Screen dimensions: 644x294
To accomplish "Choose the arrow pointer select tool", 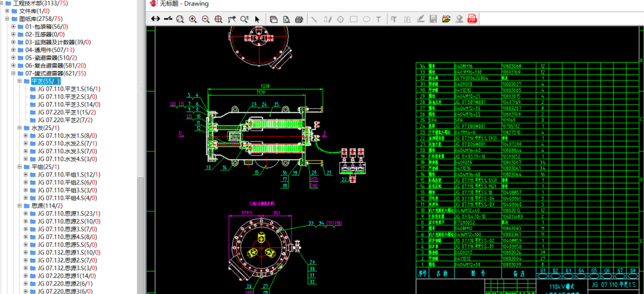I will pos(258,19).
